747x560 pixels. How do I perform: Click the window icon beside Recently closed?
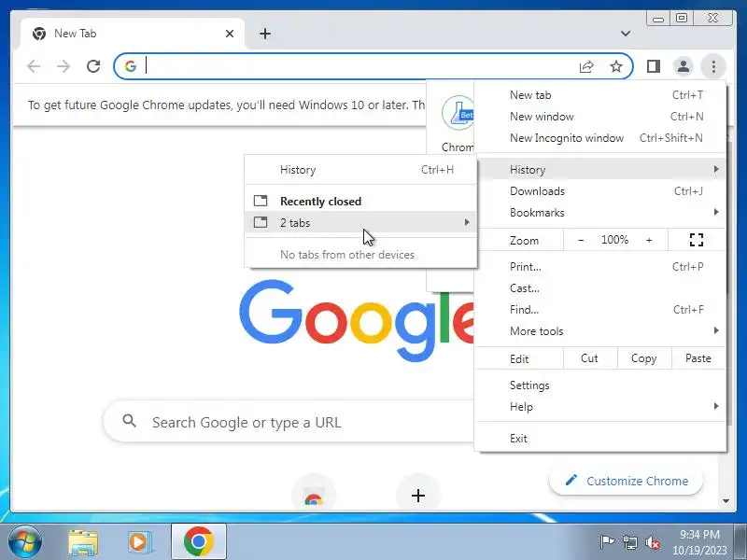coord(261,201)
